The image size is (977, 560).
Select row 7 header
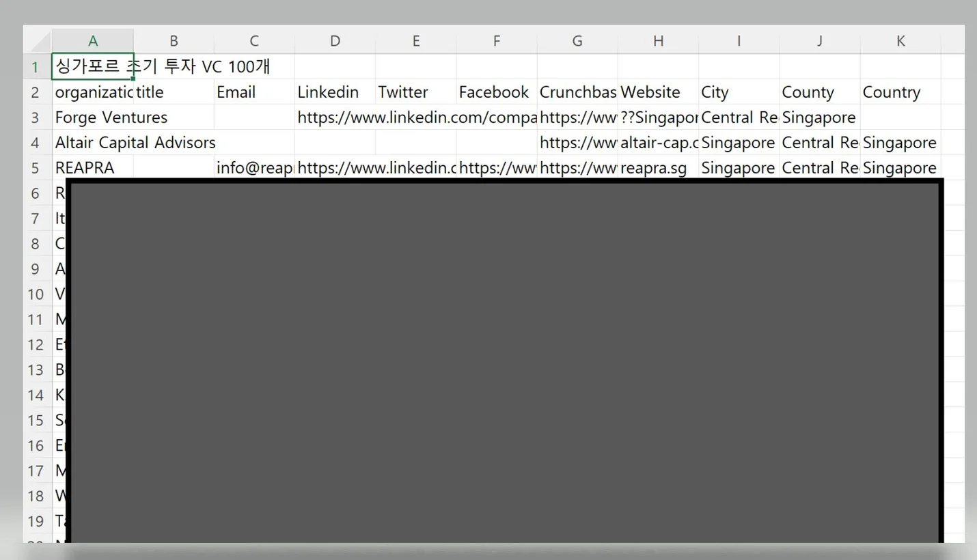[38, 218]
